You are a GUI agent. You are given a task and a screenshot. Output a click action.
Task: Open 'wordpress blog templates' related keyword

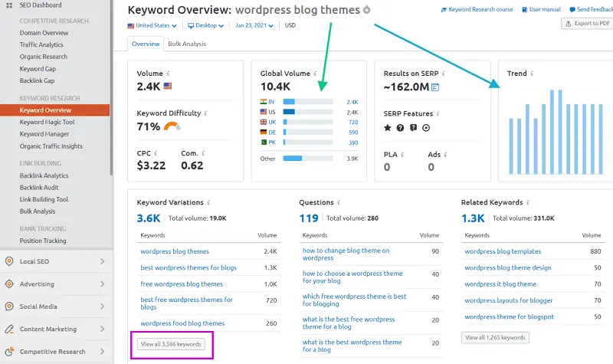tap(503, 251)
